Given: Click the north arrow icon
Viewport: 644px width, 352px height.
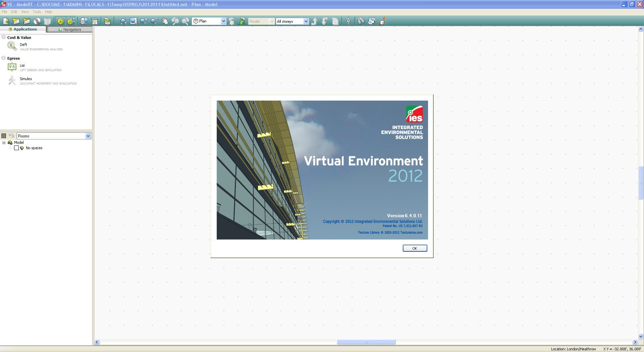Looking at the screenshot, I should click(348, 21).
